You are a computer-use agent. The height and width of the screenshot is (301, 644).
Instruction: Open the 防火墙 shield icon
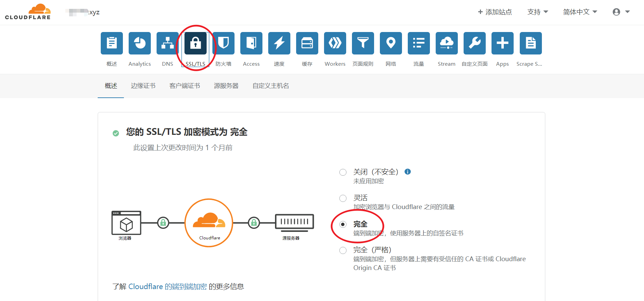223,43
